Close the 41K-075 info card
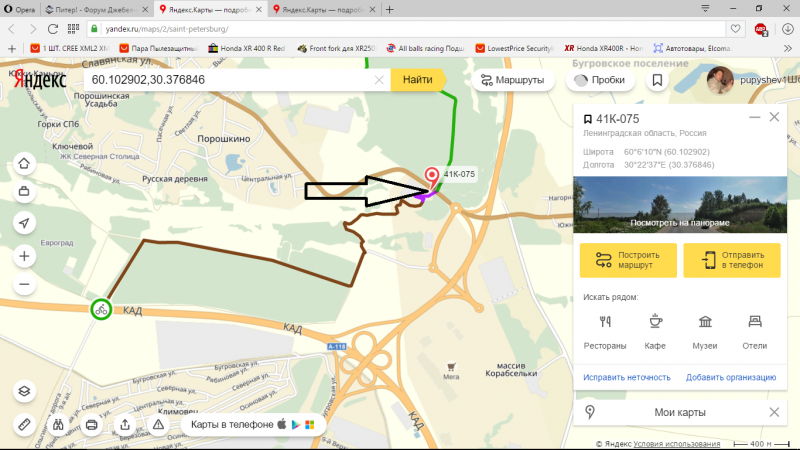The height and width of the screenshot is (450, 800). [774, 117]
